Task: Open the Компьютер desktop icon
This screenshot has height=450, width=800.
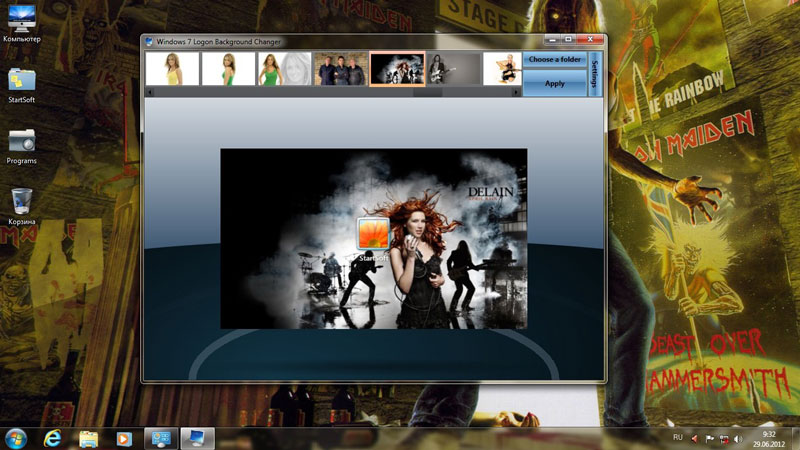Action: tap(21, 20)
